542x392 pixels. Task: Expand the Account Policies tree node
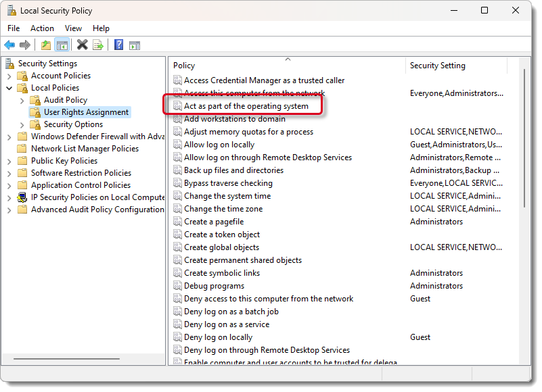coord(9,76)
